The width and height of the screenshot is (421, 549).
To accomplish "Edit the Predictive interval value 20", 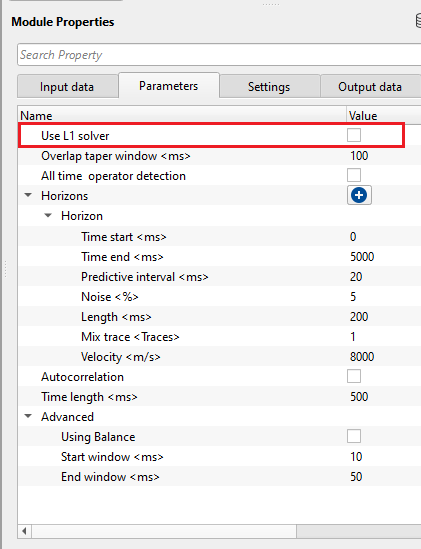I will point(356,277).
